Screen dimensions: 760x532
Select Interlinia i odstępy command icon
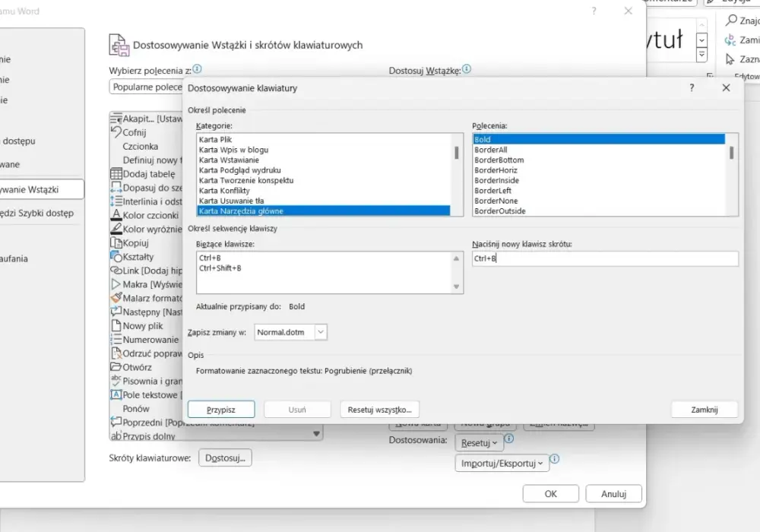click(116, 201)
